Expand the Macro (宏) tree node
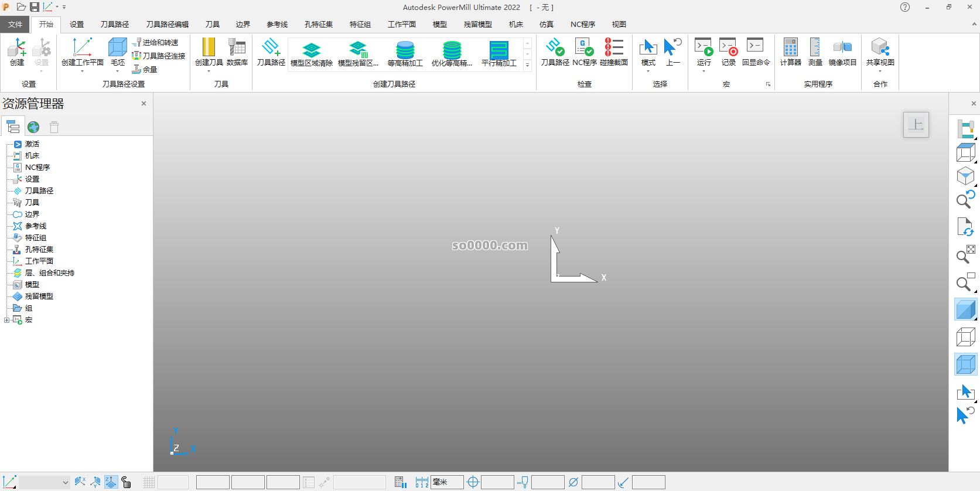Image resolution: width=980 pixels, height=491 pixels. (x=6, y=320)
